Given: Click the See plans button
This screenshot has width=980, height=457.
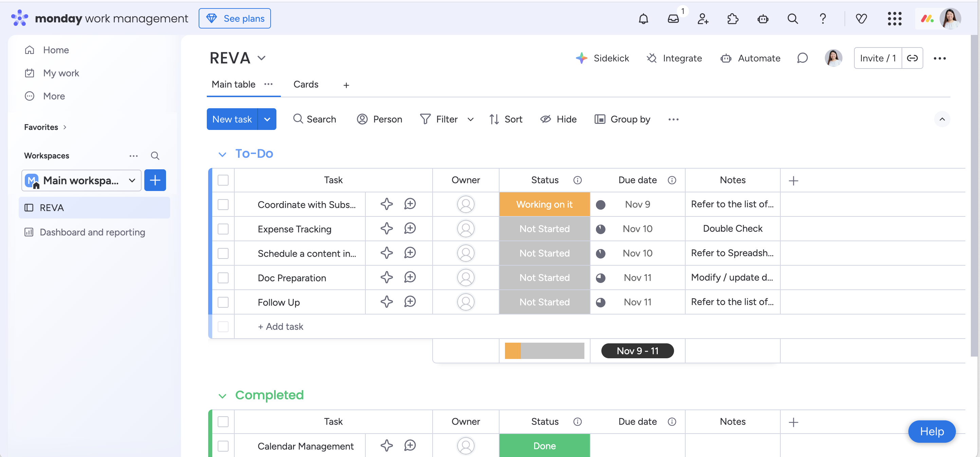Looking at the screenshot, I should coord(235,19).
